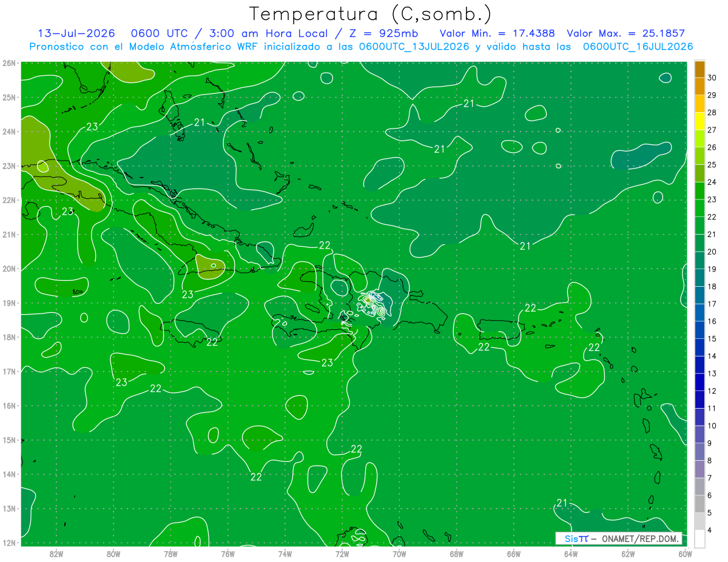This screenshot has width=728, height=562.
Task: Click the 'Valor Min. = 17.4388' value
Action: 497,33
